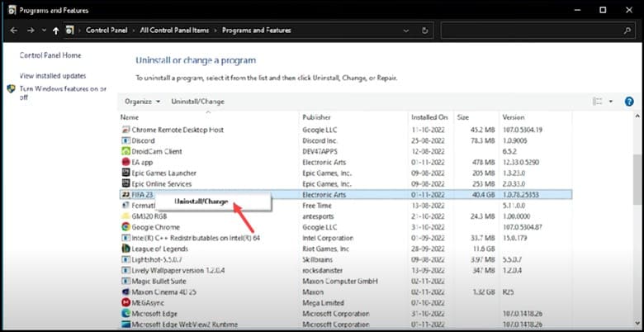Select the League of Legends entry name
The image size is (644, 332).
click(x=160, y=249)
